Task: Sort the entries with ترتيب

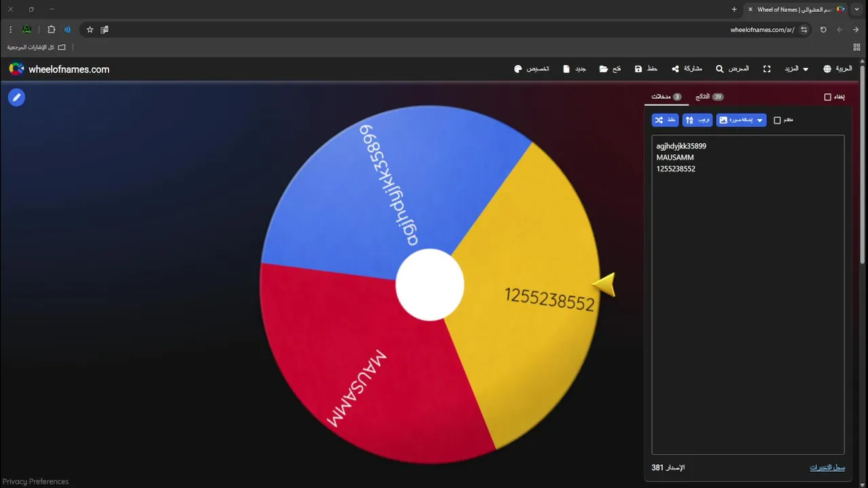Action: coord(698,120)
